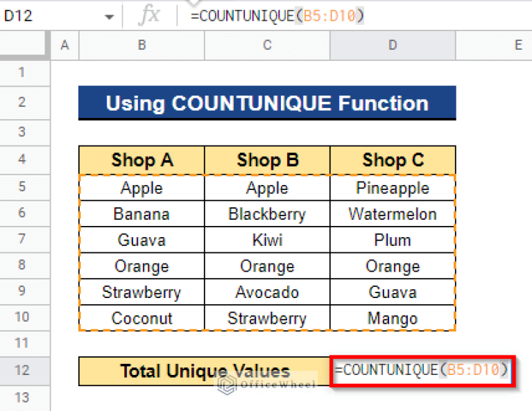Click the Shop C header cell
Viewport: 532px width, 411px height.
[393, 161]
